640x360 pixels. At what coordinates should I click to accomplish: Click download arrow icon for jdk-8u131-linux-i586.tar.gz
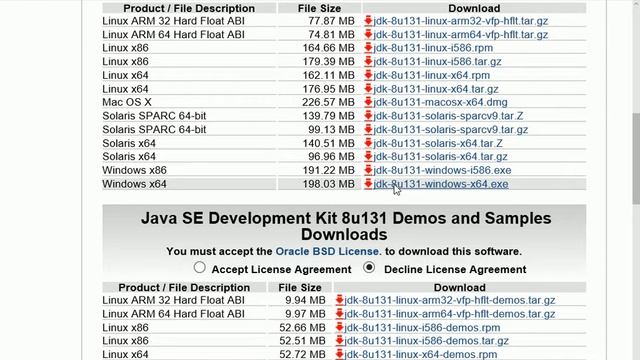pyautogui.click(x=368, y=61)
